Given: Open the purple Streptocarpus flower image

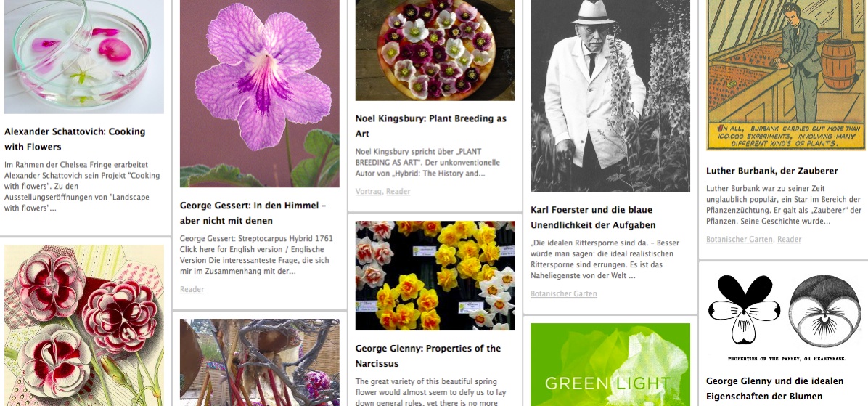Looking at the screenshot, I should [x=260, y=94].
